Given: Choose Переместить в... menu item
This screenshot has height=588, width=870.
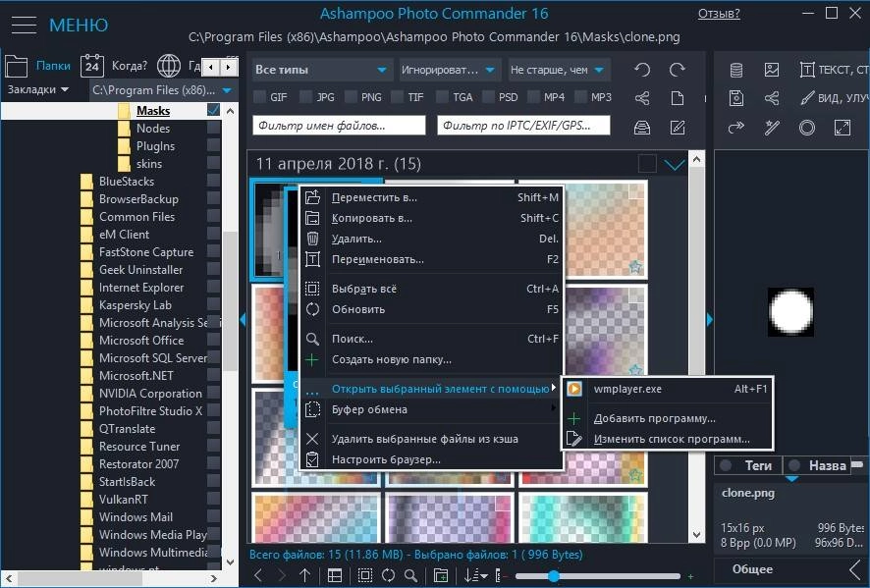Looking at the screenshot, I should click(430, 197).
